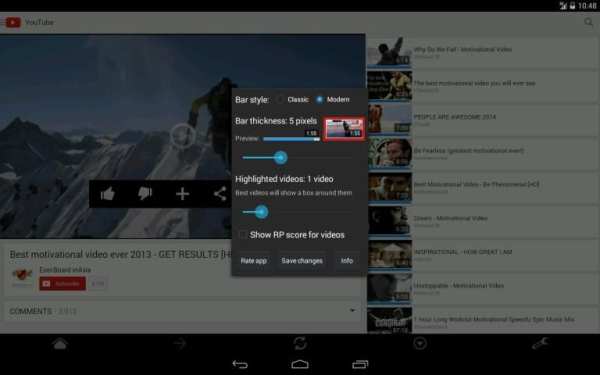Tap the Android home button
Screen dimensions: 600x375
(x=300, y=364)
